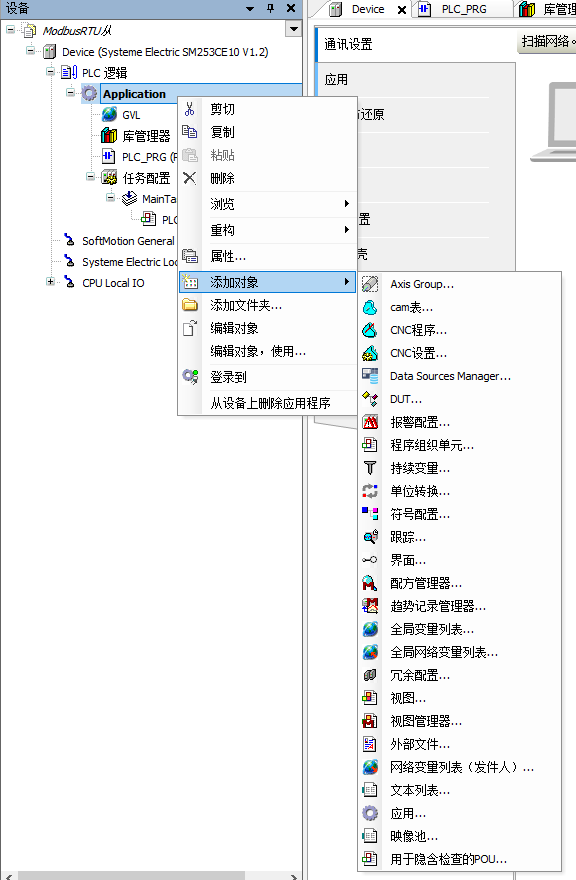Click the 趋势记录管理器 icon
This screenshot has width=576, height=880.
coord(369,606)
